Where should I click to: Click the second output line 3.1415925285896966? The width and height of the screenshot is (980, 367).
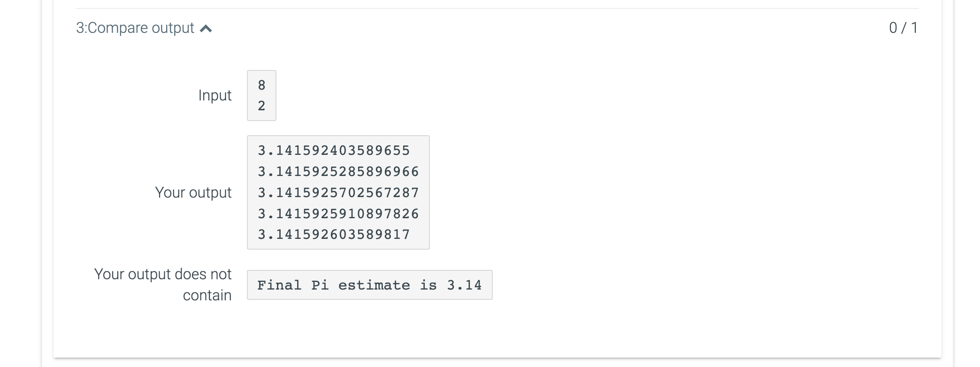click(338, 171)
